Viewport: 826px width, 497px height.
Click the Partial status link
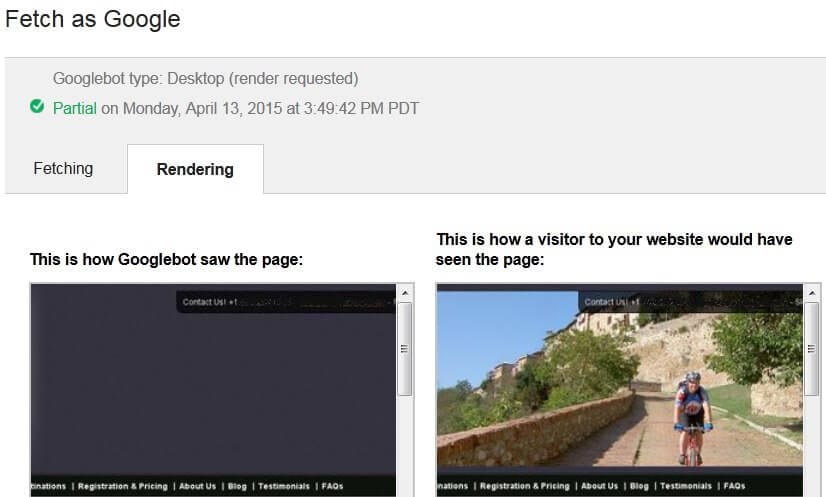coord(74,109)
